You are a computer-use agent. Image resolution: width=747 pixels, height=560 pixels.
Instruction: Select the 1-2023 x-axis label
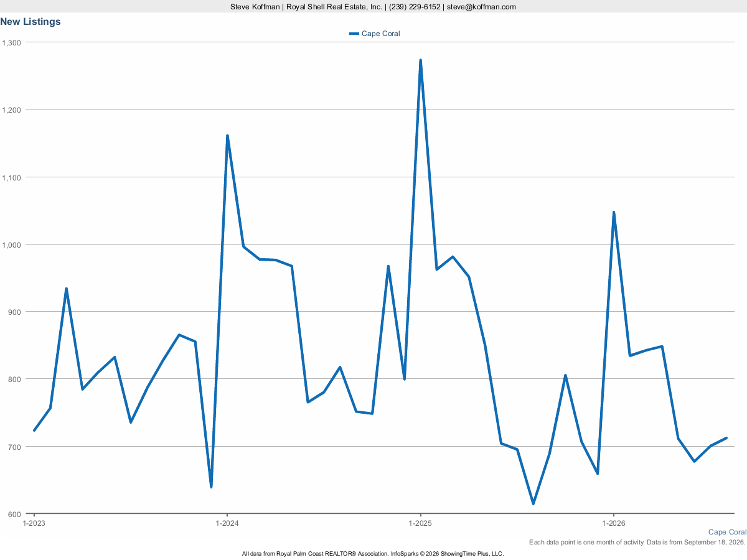pos(34,523)
